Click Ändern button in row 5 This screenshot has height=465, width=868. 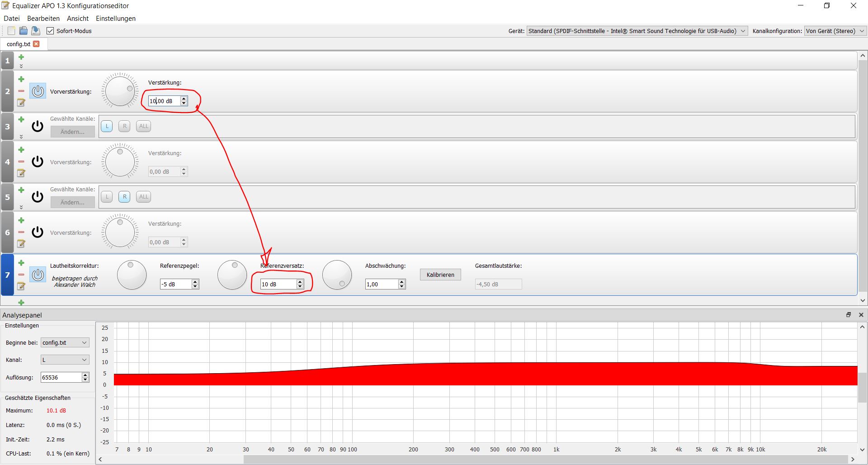[73, 202]
